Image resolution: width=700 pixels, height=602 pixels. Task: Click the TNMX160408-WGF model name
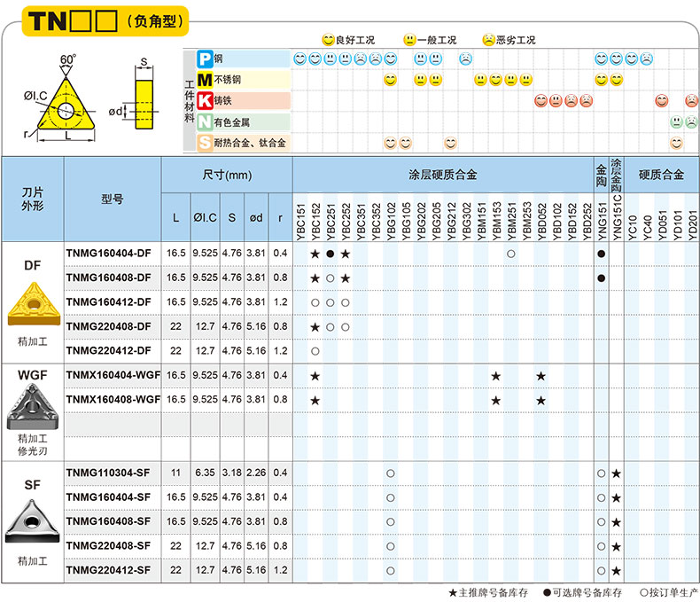pyautogui.click(x=113, y=400)
